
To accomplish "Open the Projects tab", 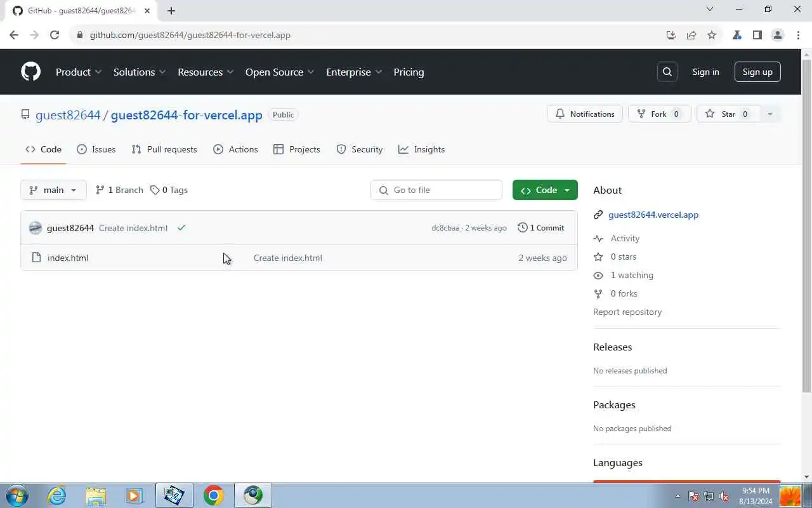I will [296, 149].
